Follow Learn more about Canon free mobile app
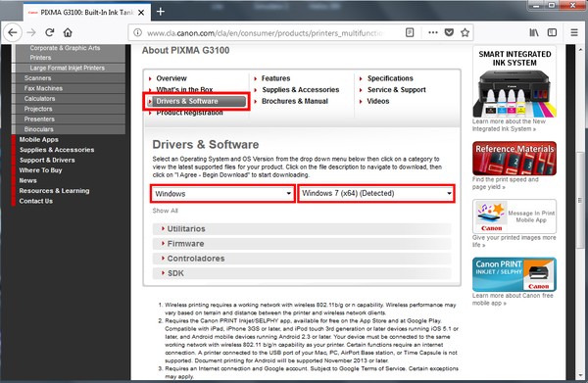Screen dimensions: 588x383 pos(513,299)
